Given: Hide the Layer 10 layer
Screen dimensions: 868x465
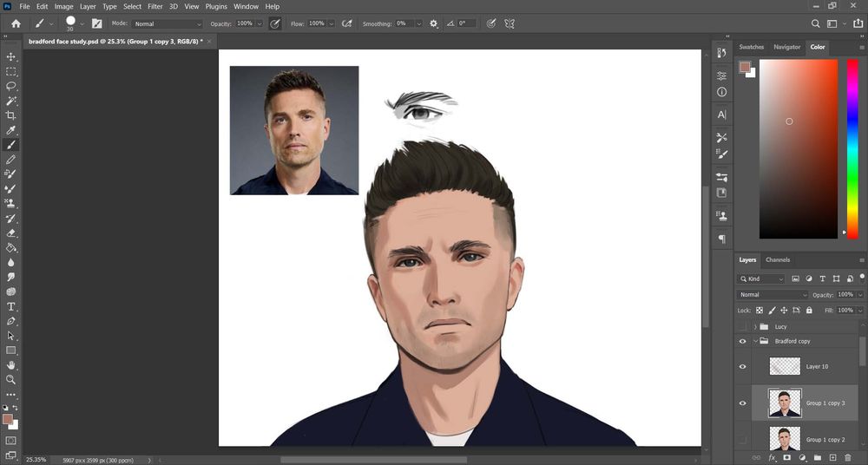Looking at the screenshot, I should (x=742, y=367).
